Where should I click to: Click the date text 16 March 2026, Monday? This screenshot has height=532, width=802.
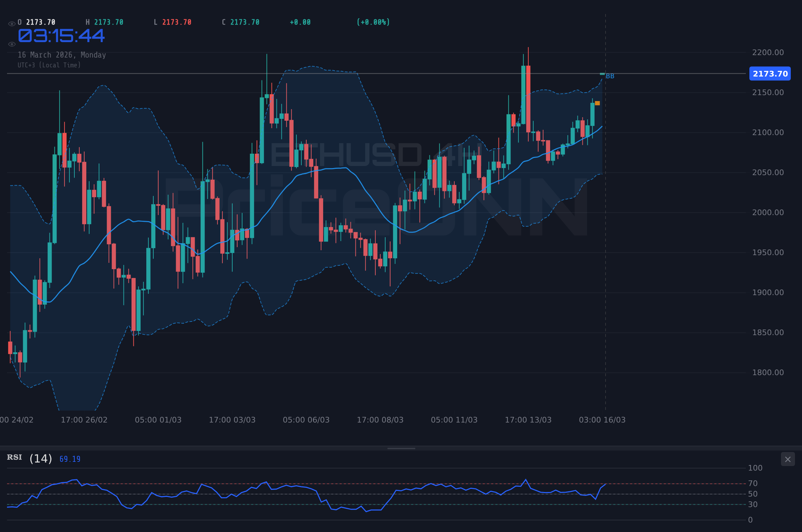62,55
